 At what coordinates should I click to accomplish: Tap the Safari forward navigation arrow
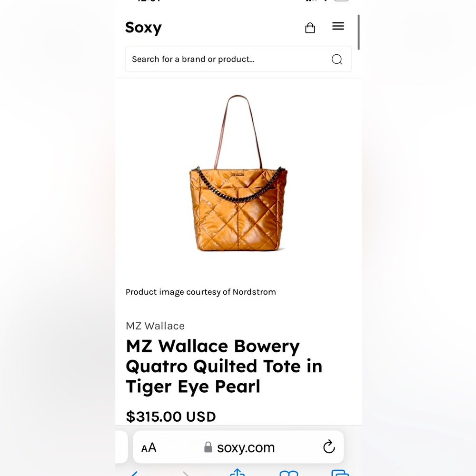186,473
